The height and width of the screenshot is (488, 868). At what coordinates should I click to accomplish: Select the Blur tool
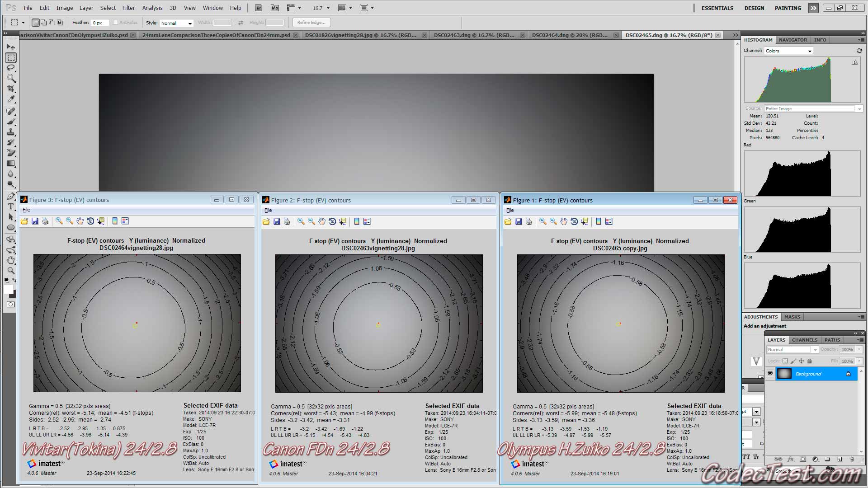(11, 174)
